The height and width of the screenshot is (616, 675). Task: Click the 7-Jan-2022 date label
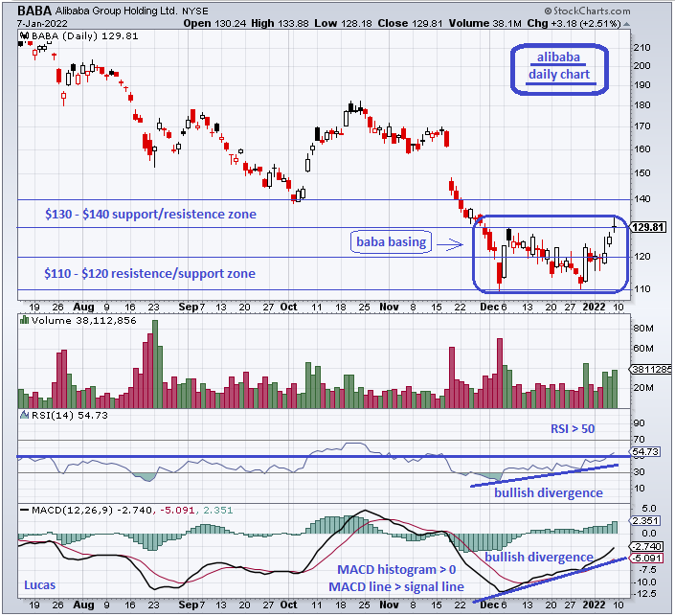coord(42,23)
